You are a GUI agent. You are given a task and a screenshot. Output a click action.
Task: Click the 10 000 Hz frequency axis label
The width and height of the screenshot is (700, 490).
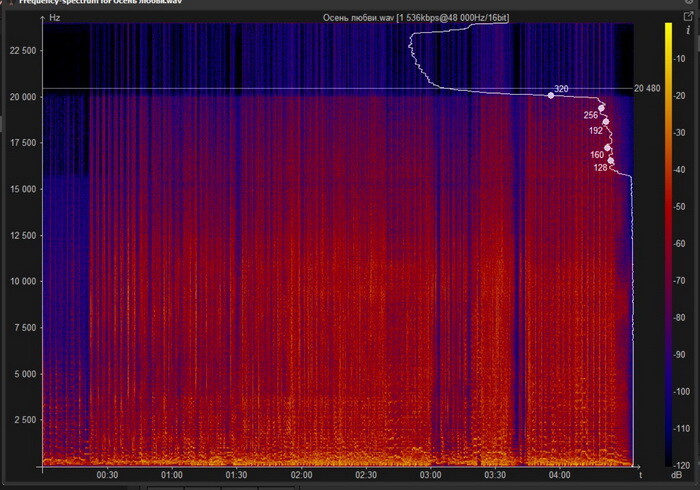point(22,281)
